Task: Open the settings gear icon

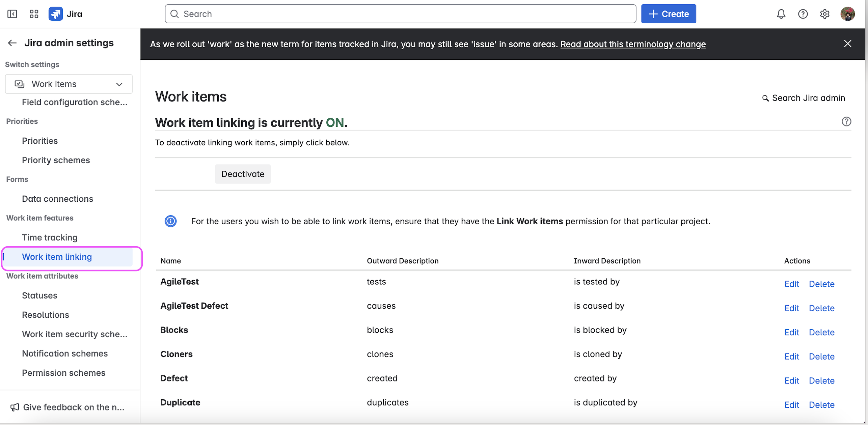Action: coord(824,14)
